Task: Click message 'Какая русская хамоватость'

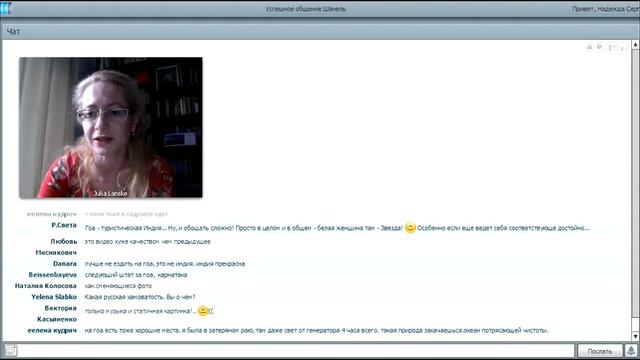Action: point(140,297)
